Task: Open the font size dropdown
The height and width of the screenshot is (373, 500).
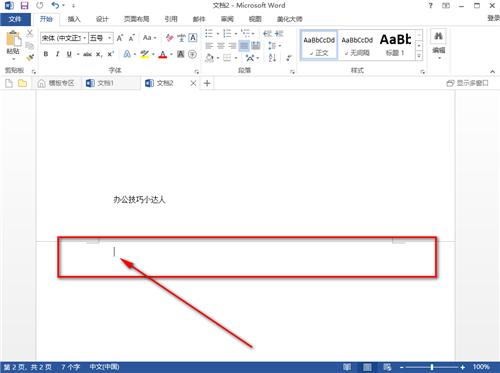Action: click(x=109, y=38)
